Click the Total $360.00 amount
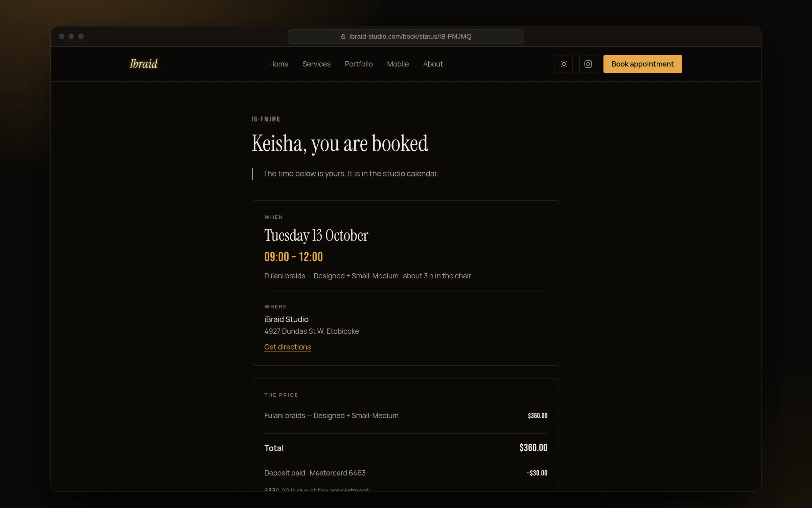This screenshot has width=812, height=508. (x=533, y=448)
